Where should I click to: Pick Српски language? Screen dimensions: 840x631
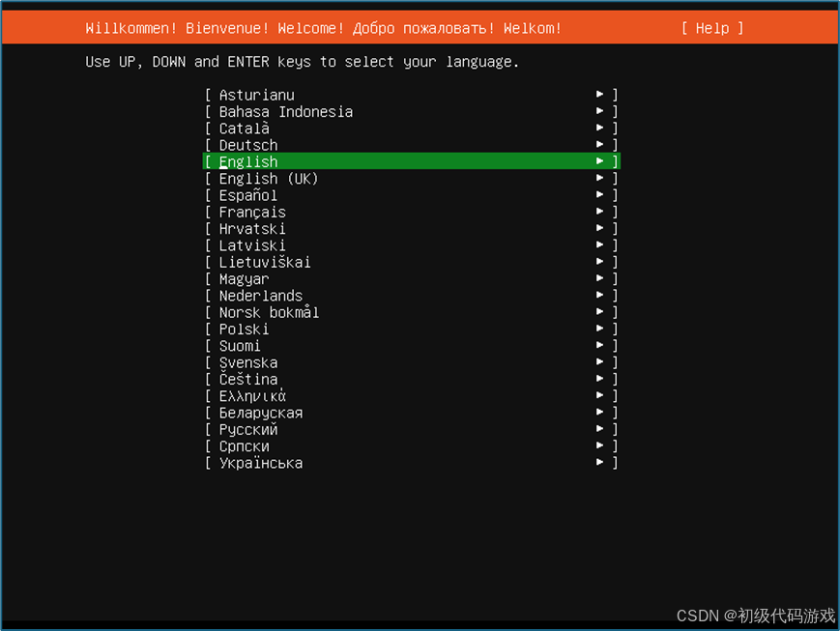[x=411, y=445]
